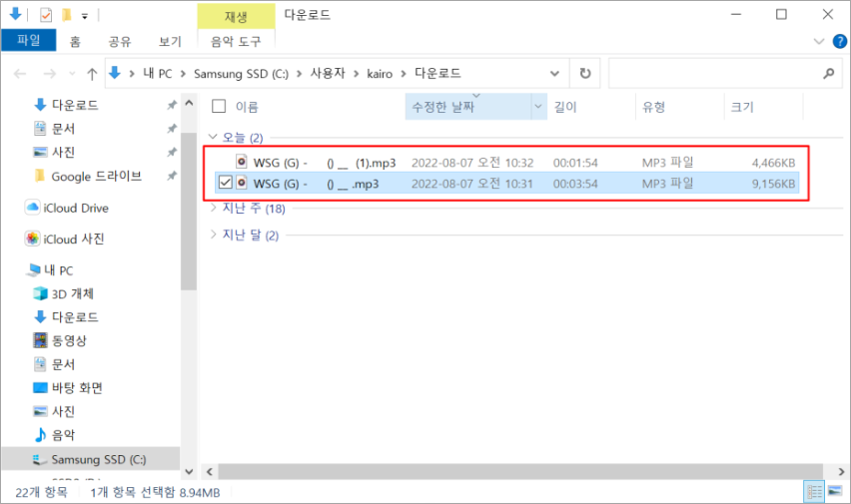
Task: Select 내 PC in the navigation tree
Action: pos(58,270)
